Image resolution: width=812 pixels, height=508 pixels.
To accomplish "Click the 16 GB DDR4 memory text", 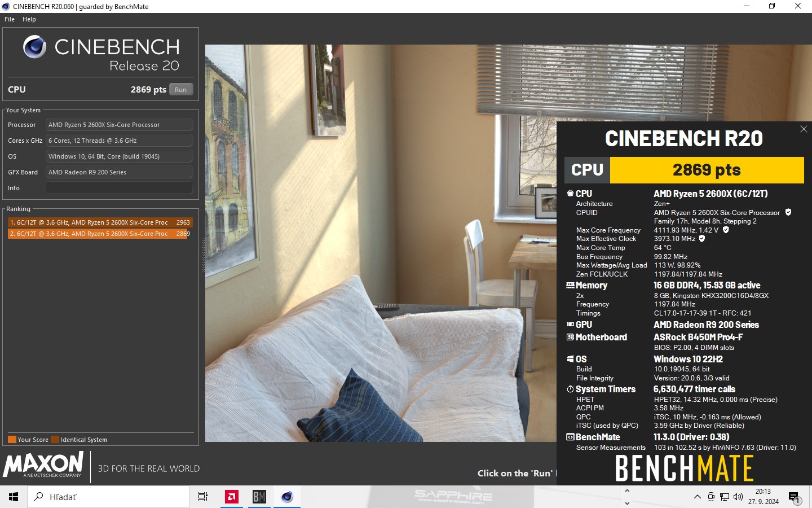I will tap(707, 286).
